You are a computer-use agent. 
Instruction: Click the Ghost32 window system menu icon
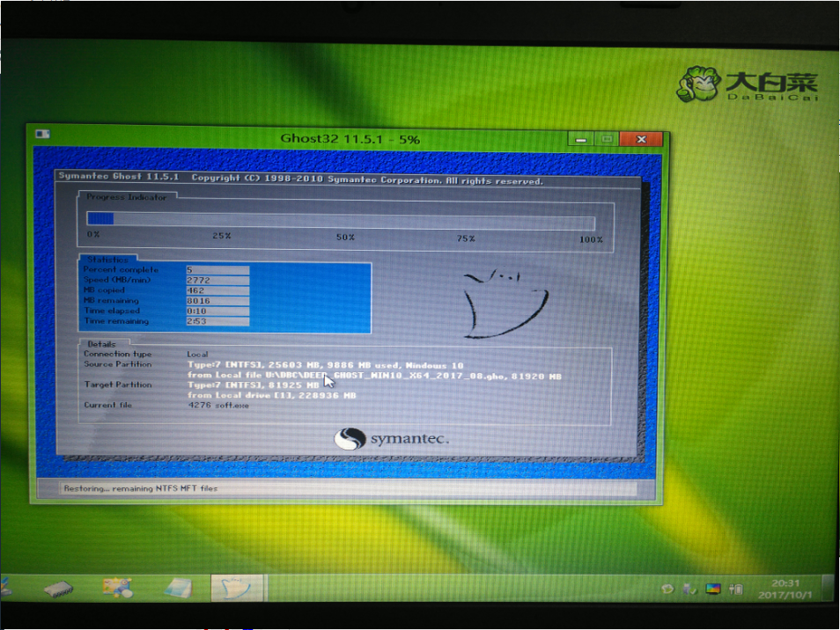click(42, 134)
